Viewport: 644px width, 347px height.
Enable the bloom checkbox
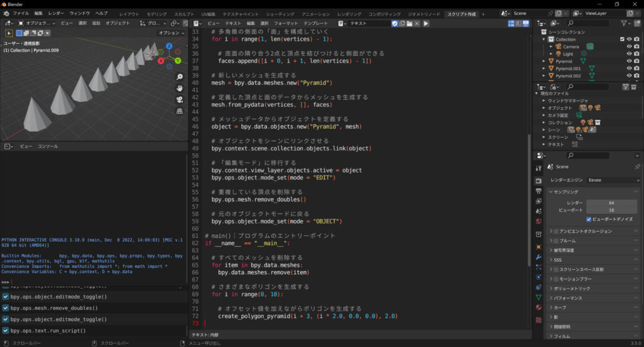click(556, 241)
